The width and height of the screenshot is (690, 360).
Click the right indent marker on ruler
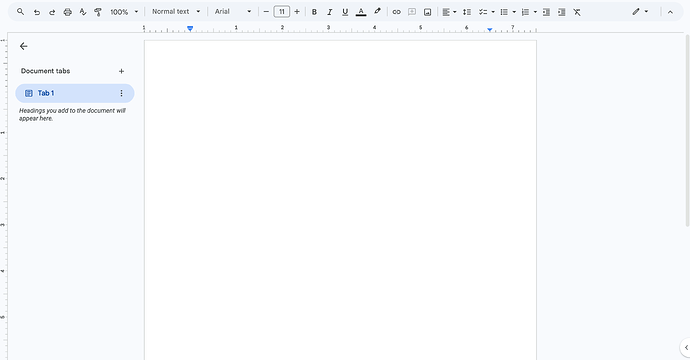point(490,29)
